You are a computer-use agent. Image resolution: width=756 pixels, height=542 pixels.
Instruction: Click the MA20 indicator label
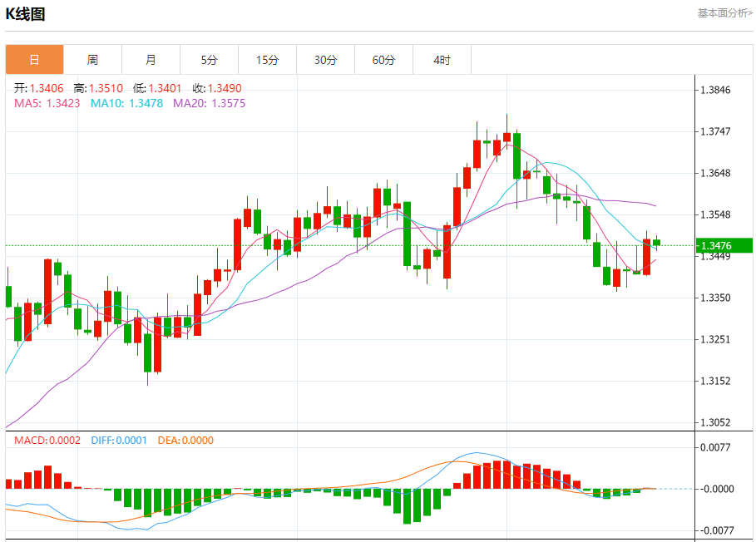[210, 103]
